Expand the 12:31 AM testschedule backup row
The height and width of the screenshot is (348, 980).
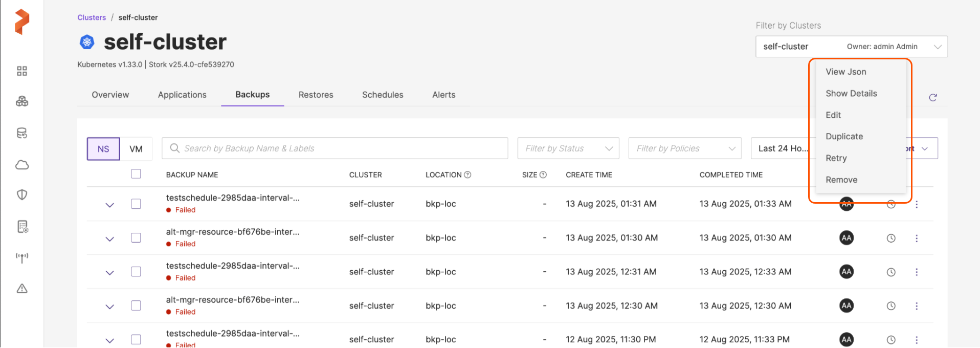(109, 273)
